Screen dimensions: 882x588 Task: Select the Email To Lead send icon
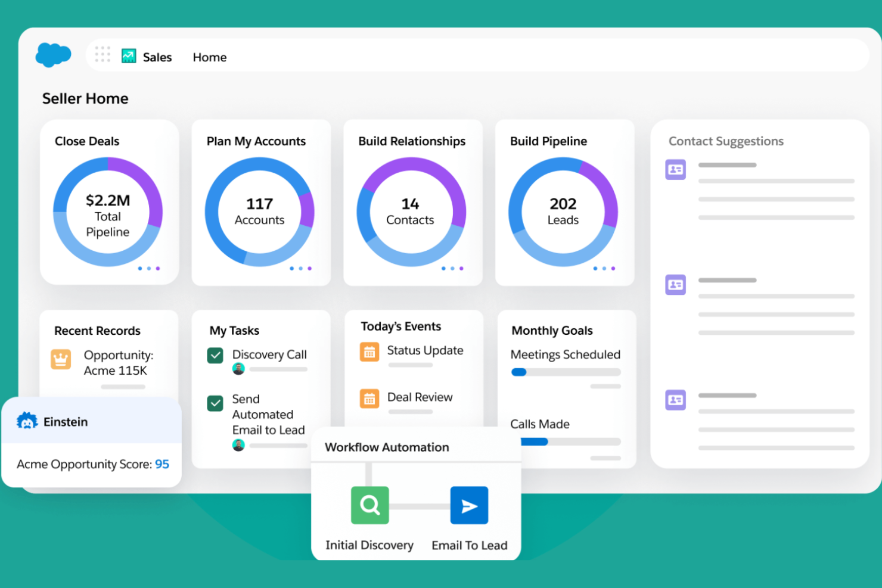[469, 505]
